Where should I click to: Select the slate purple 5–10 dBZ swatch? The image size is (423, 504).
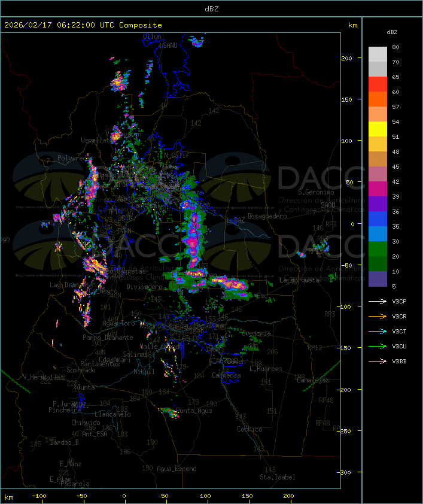pyautogui.click(x=378, y=279)
